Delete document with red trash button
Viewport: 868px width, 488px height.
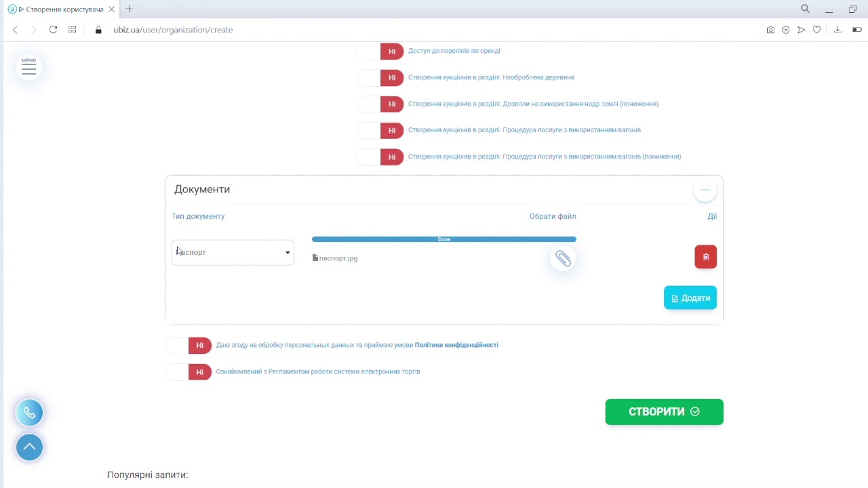tap(705, 257)
